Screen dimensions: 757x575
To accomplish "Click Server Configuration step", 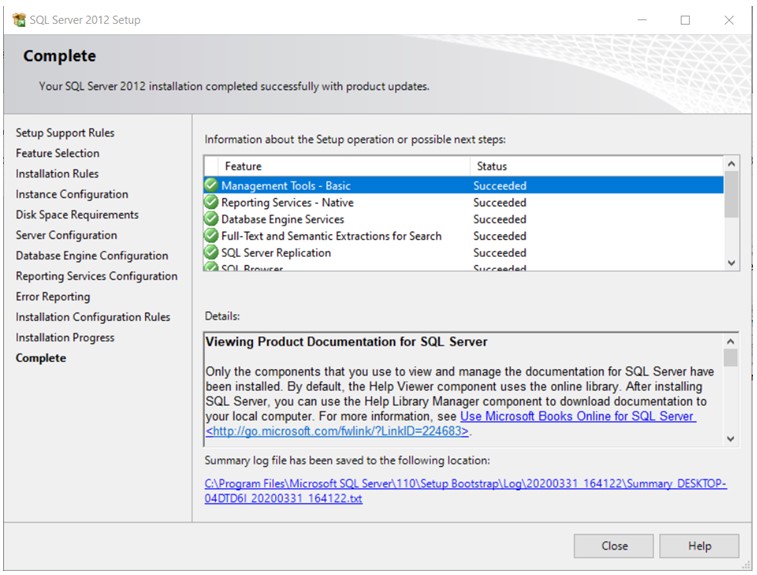I will 66,235.
